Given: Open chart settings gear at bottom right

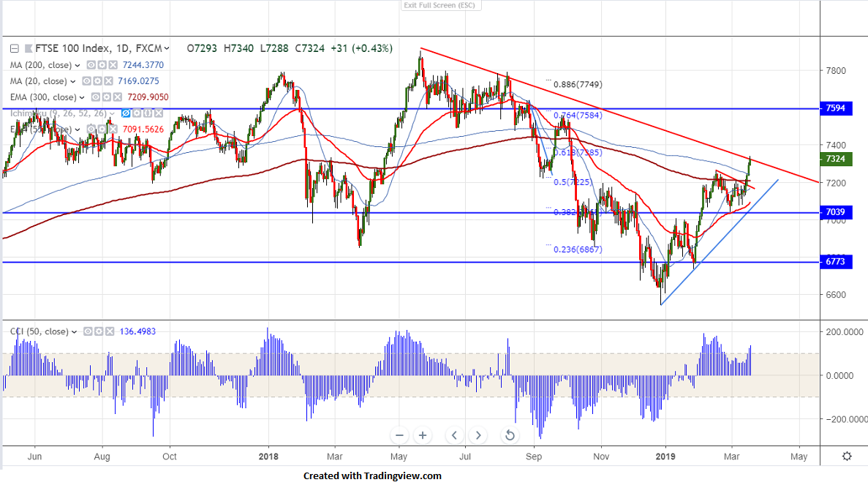Looking at the screenshot, I should [847, 456].
